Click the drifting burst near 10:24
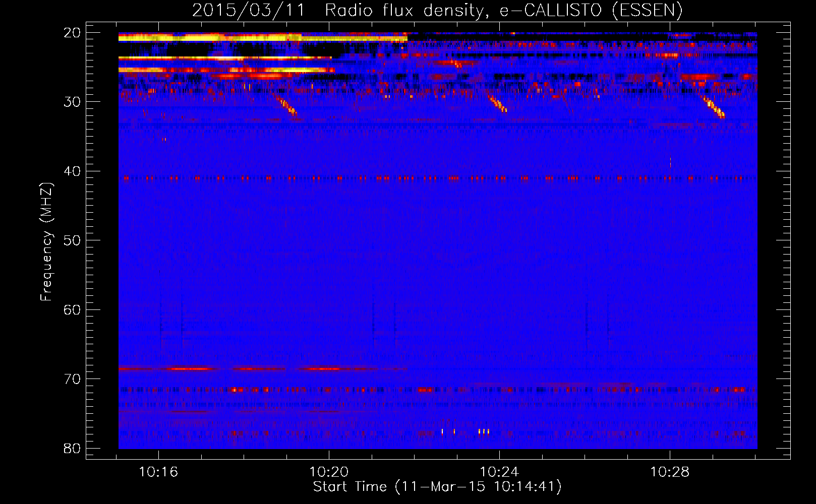This screenshot has height=504, width=816. pos(498,103)
